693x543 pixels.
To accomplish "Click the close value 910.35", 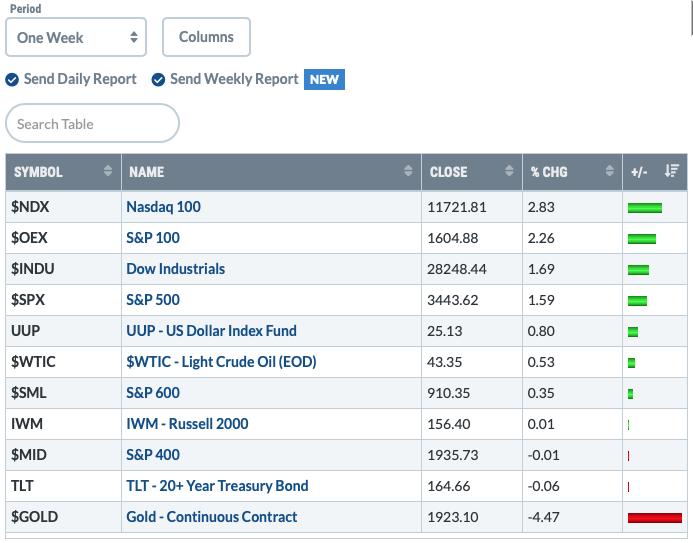I will pos(449,393).
